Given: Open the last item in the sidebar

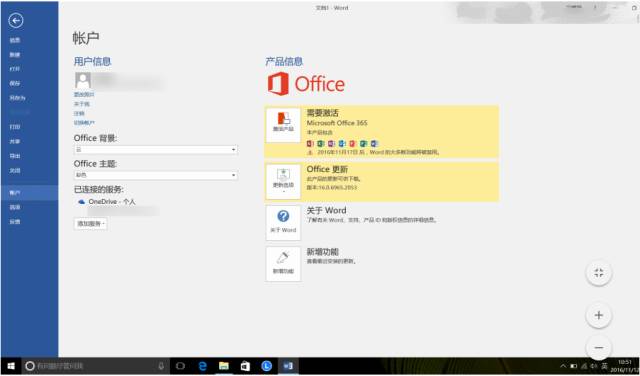Looking at the screenshot, I should 15,222.
